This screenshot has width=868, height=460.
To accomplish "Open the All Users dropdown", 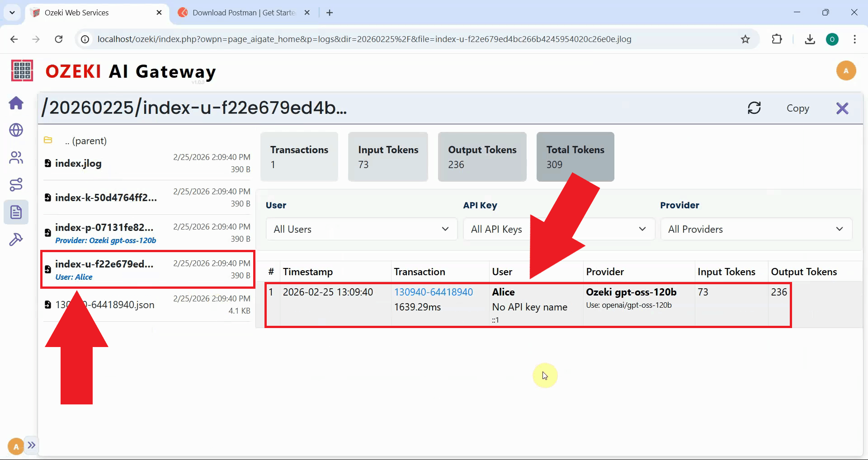I will pos(361,229).
